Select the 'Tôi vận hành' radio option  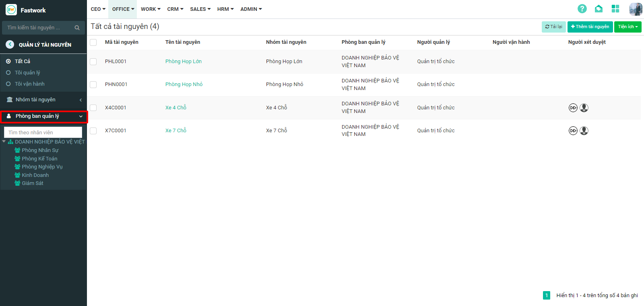click(8, 84)
